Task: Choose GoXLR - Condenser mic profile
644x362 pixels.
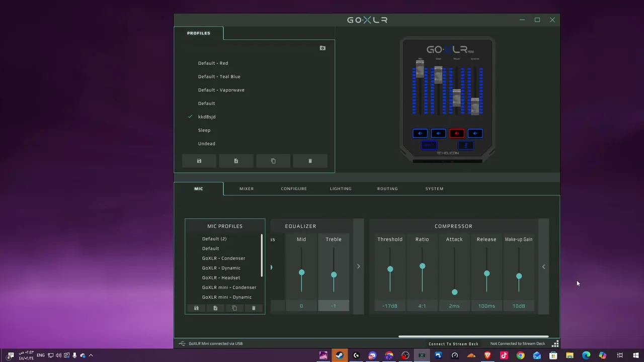Action: (x=223, y=258)
